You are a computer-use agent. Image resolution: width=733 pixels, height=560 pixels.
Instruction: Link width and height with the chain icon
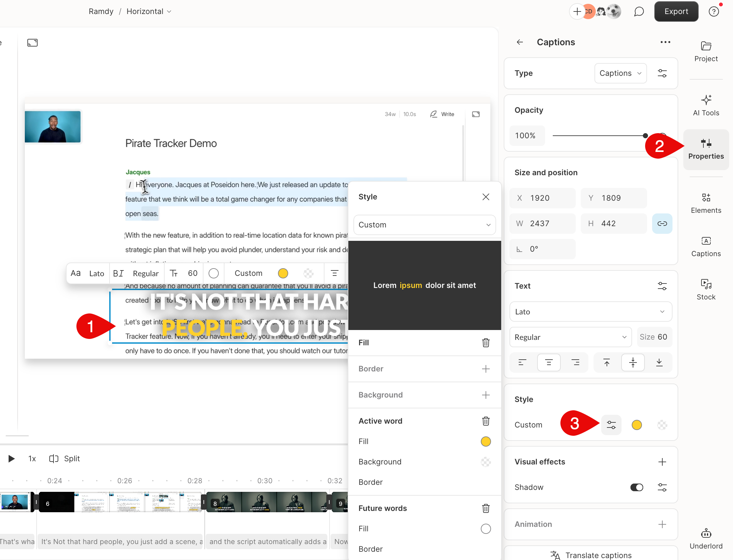pyautogui.click(x=662, y=223)
